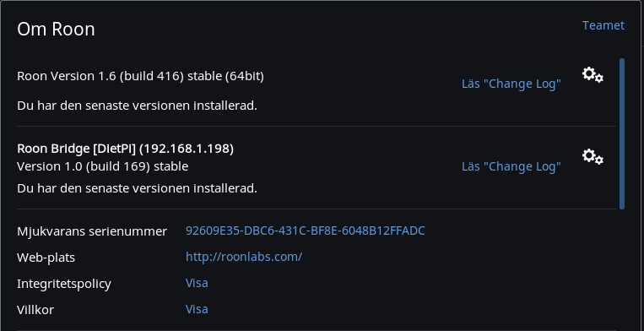Screen dimensions: 644x331
Task: Read the Change Log for Roon Version 1.6
Action: (x=511, y=84)
